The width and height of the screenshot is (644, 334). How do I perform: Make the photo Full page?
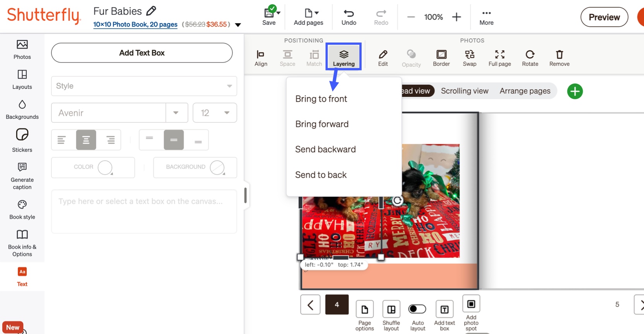tap(500, 58)
